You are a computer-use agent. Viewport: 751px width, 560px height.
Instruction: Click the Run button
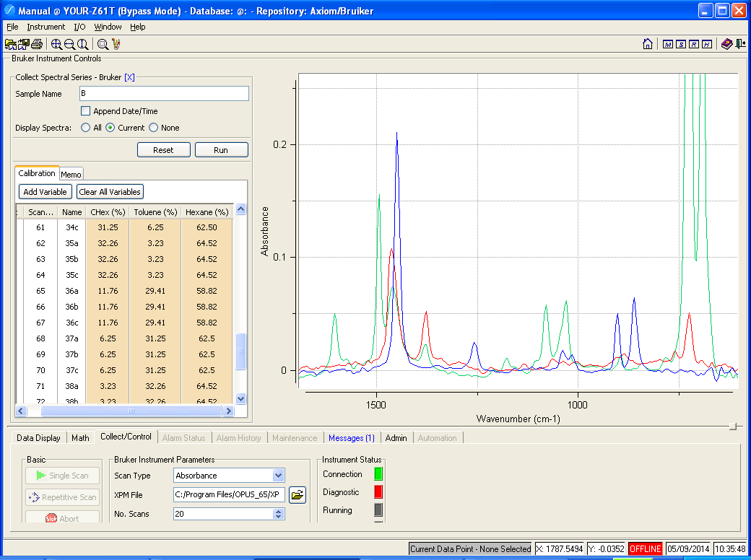point(221,149)
